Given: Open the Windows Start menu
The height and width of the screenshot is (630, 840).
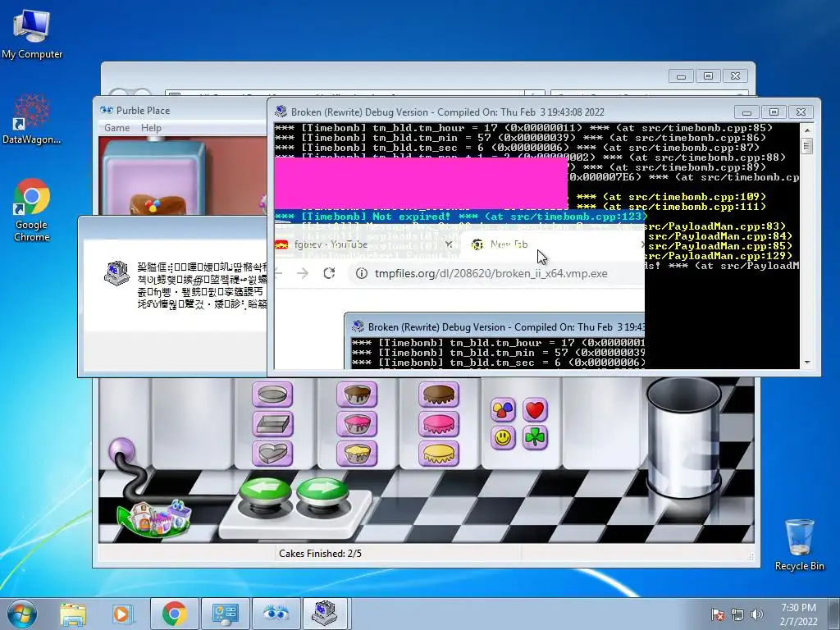Looking at the screenshot, I should (x=21, y=614).
